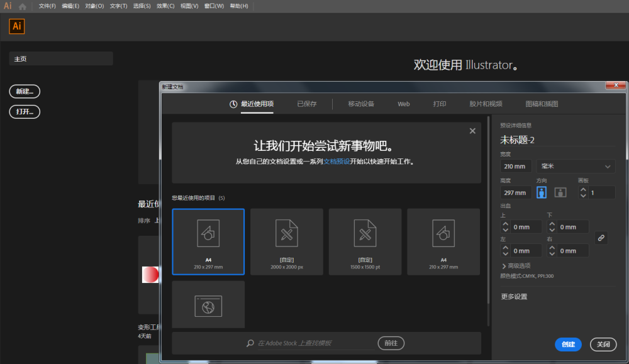Open the 文字(T) menu
The height and width of the screenshot is (364, 629).
click(x=118, y=6)
